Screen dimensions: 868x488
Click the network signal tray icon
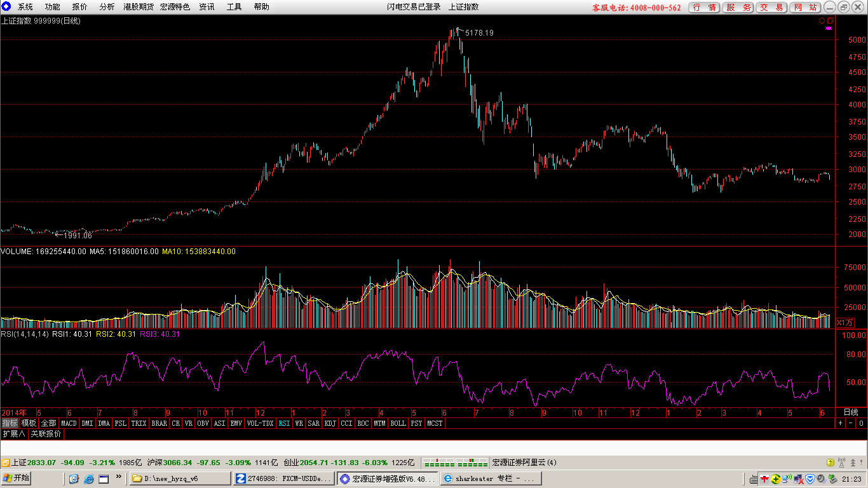pyautogui.click(x=787, y=479)
